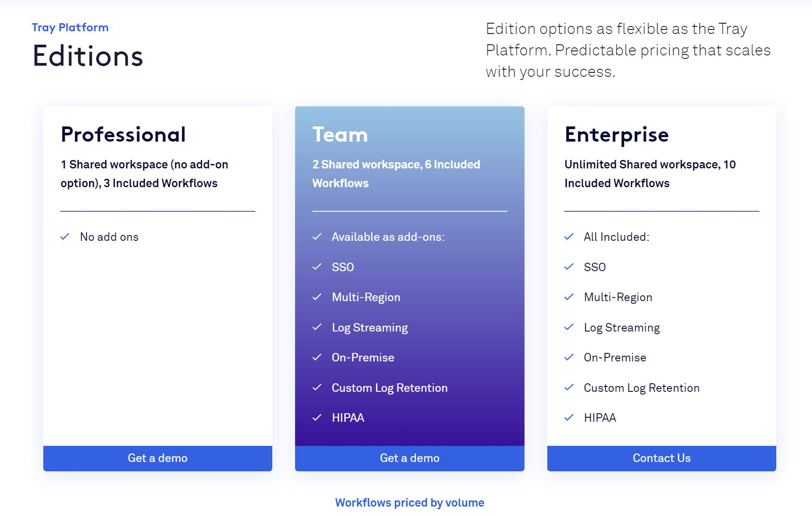Click the 1 Shared workspace description in Professional
This screenshot has width=812, height=516.
click(145, 174)
